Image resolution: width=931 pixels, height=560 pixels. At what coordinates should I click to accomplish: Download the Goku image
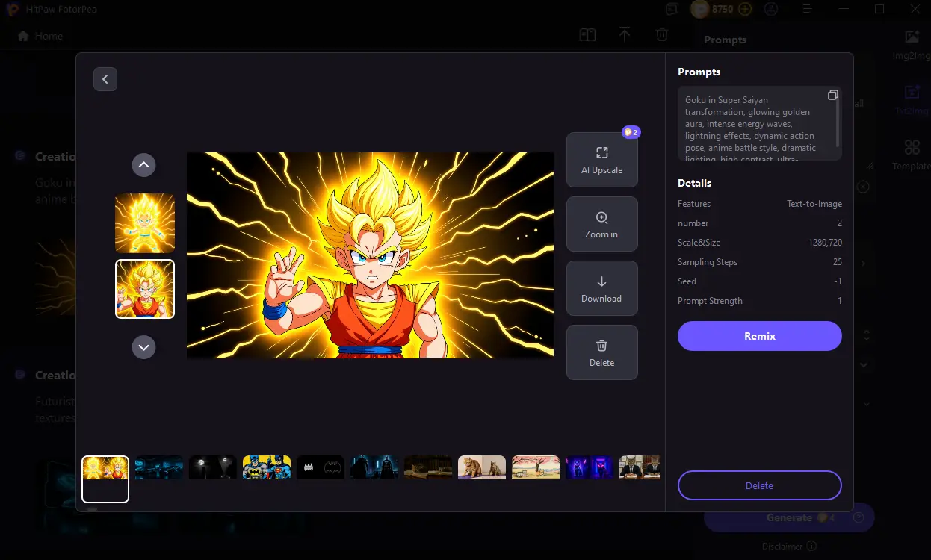(x=601, y=288)
